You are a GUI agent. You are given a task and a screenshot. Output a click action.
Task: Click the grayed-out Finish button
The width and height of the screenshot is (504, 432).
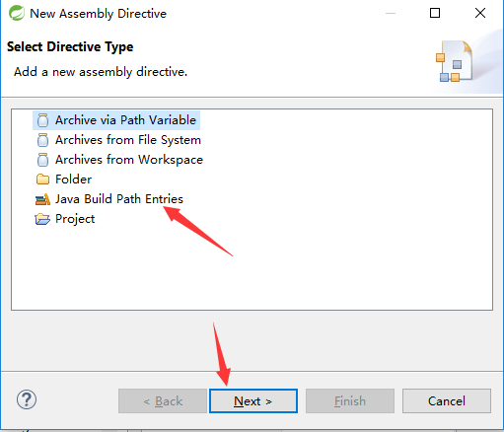point(350,401)
